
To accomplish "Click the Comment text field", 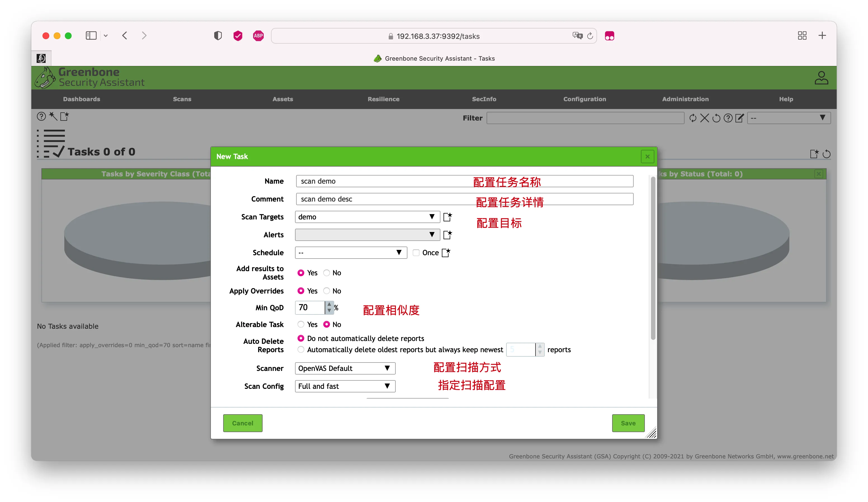I will click(464, 199).
